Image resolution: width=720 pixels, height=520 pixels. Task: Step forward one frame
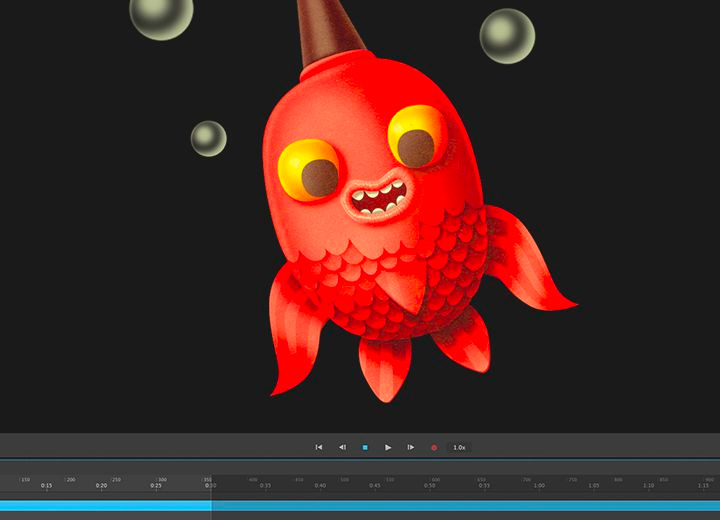tap(411, 447)
